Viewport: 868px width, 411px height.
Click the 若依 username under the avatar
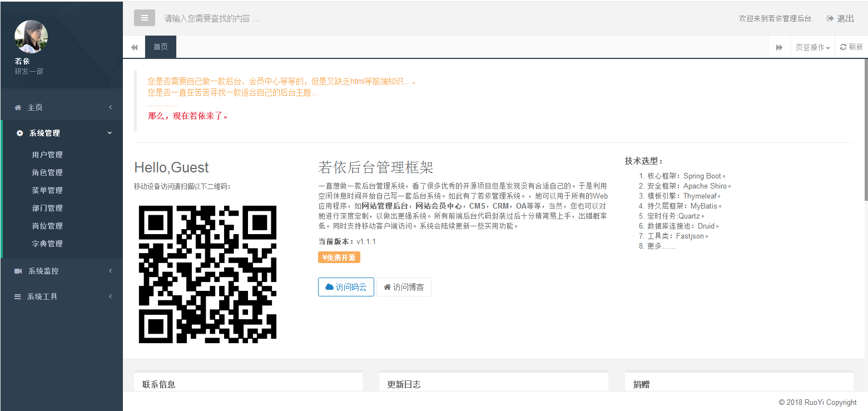point(22,61)
